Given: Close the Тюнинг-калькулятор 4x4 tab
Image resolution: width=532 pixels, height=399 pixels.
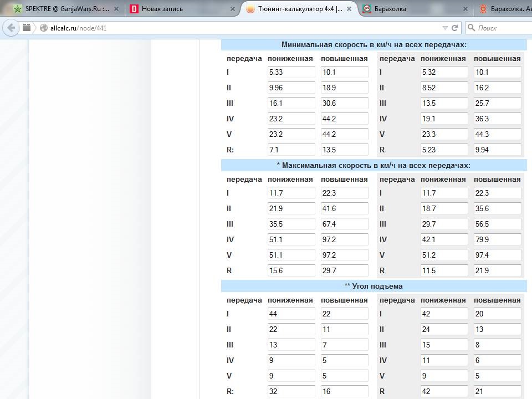Looking at the screenshot, I should point(349,9).
